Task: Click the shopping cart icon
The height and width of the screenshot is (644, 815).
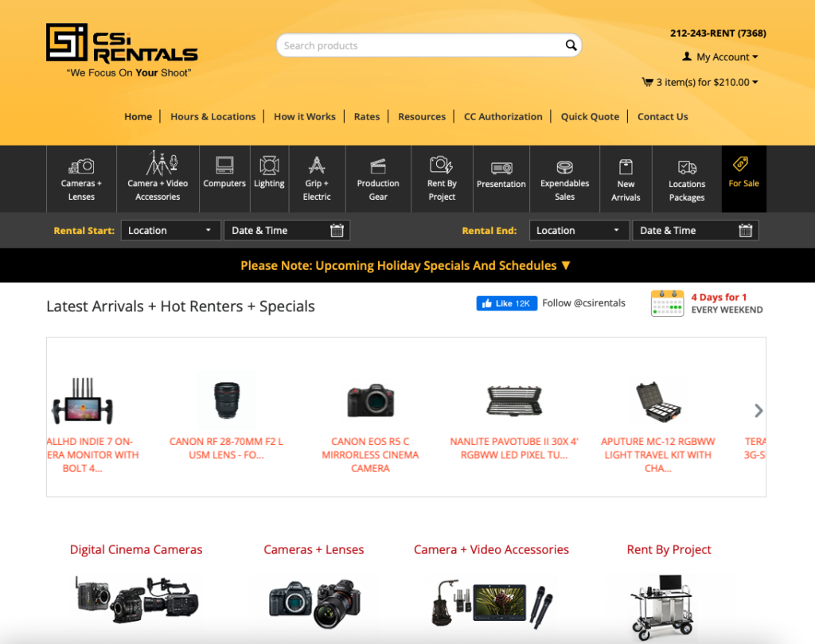Action: tap(647, 82)
